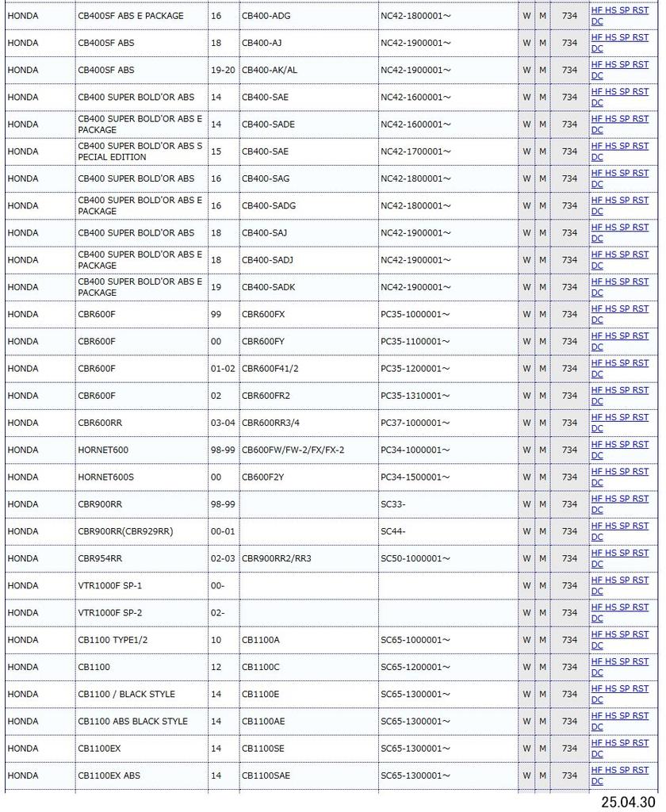Follow link for CB400-SADK row

tap(619, 282)
